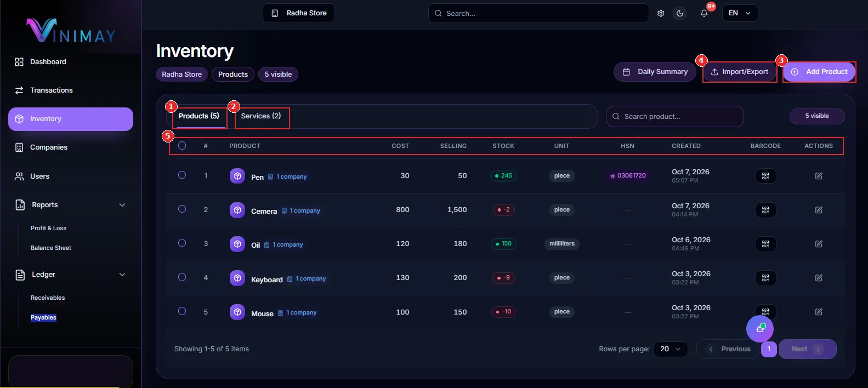Collapse the Ledger section chevron

pos(122,275)
